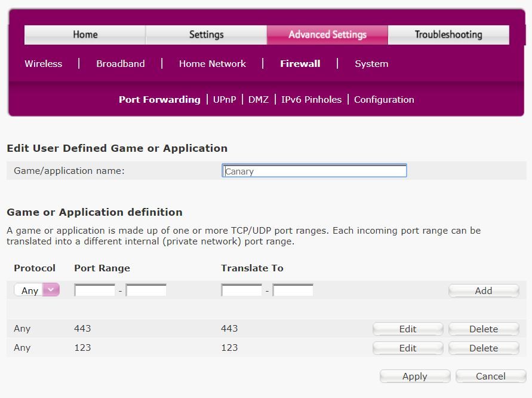Open the Broadband submenu
Viewport: 532px width, 398px height.
coord(120,64)
